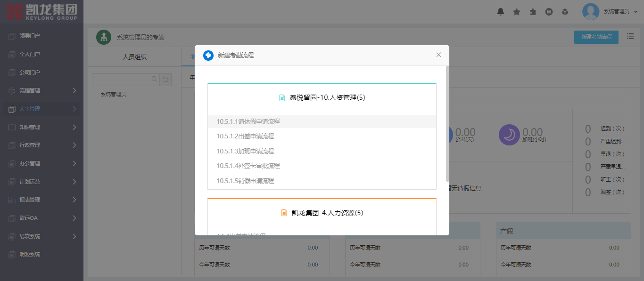Select 10.5.1.3加班申请流程 link
This screenshot has width=644, height=281.
[x=245, y=151]
